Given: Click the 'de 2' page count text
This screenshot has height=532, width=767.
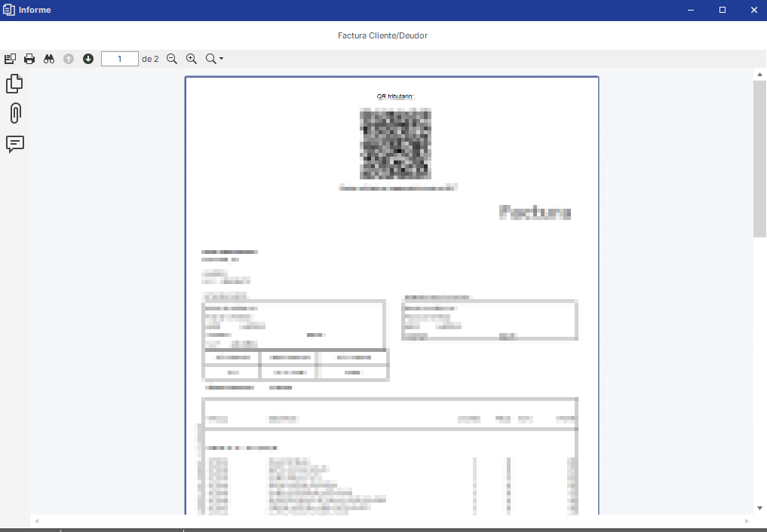Looking at the screenshot, I should [x=150, y=59].
